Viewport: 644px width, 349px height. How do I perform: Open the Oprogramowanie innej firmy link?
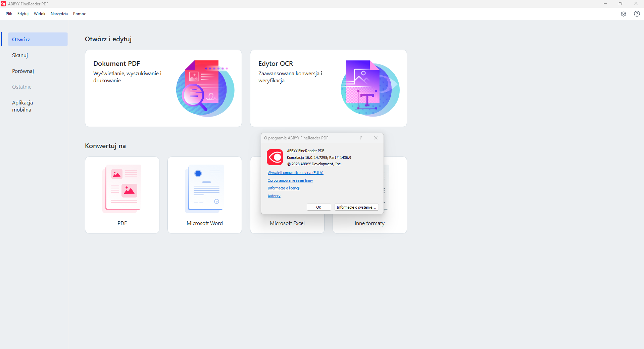[x=290, y=180]
